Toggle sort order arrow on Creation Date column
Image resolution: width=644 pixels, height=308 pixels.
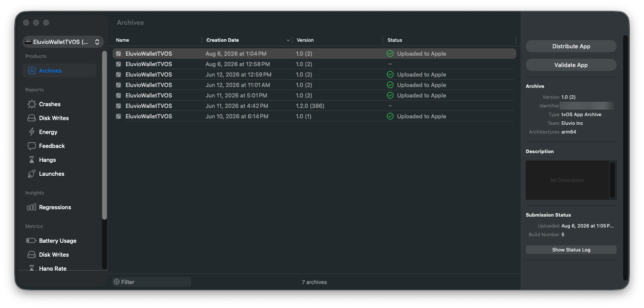288,40
